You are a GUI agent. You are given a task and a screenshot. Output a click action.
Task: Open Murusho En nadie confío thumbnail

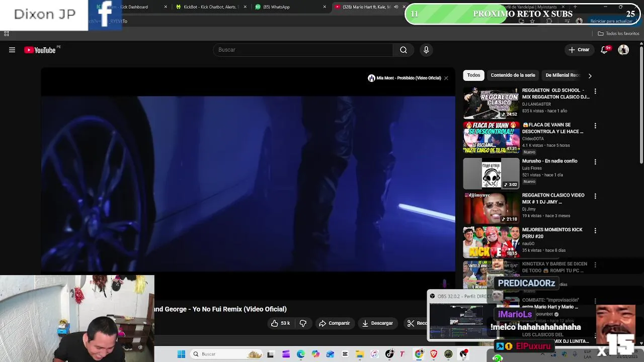[x=491, y=173]
